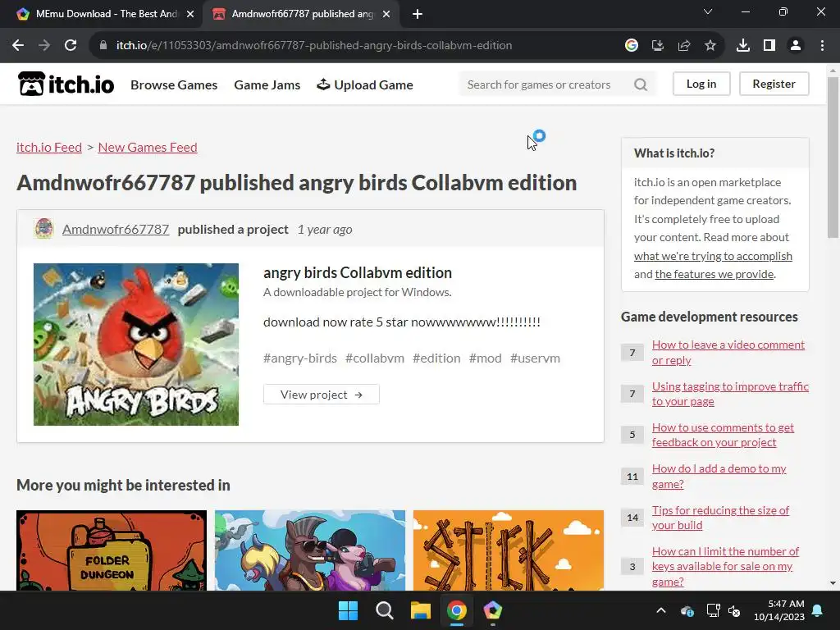This screenshot has width=840, height=630.
Task: Close the MEmu Download tab
Action: [189, 14]
